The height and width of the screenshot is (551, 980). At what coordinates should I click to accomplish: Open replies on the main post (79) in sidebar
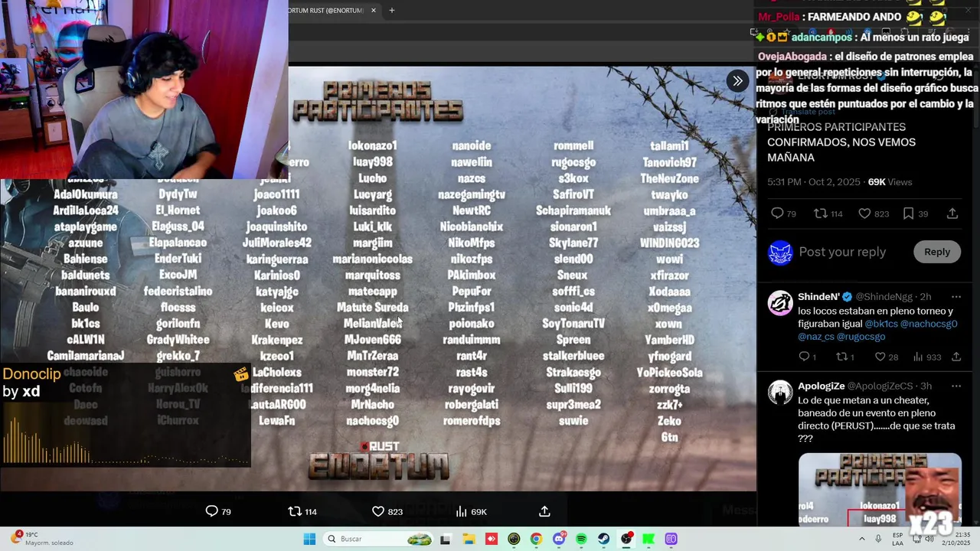tap(783, 214)
